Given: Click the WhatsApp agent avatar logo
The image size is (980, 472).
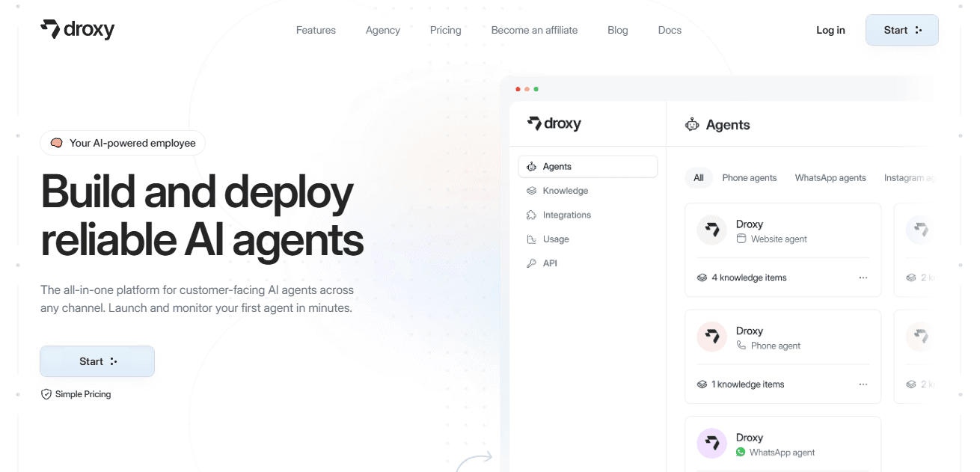Looking at the screenshot, I should click(x=712, y=444).
